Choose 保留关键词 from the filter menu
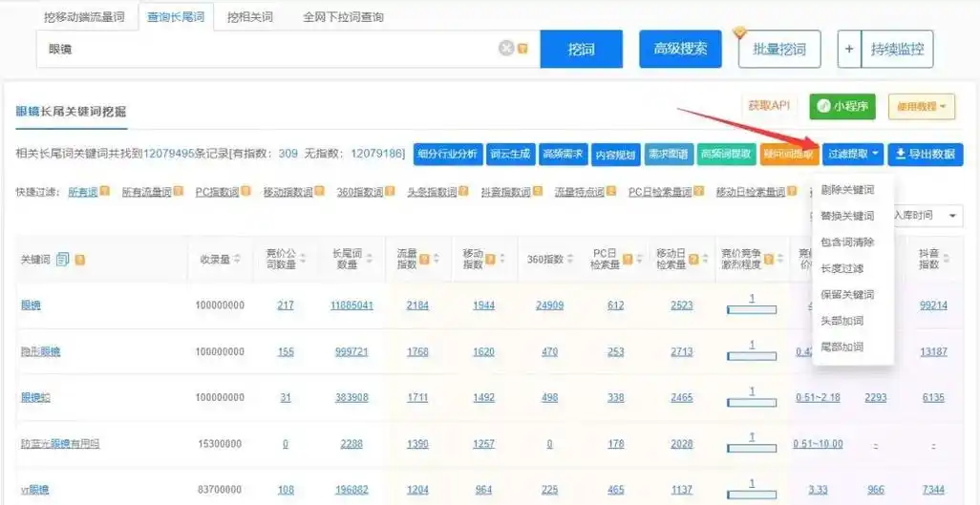The width and height of the screenshot is (980, 505). [847, 294]
